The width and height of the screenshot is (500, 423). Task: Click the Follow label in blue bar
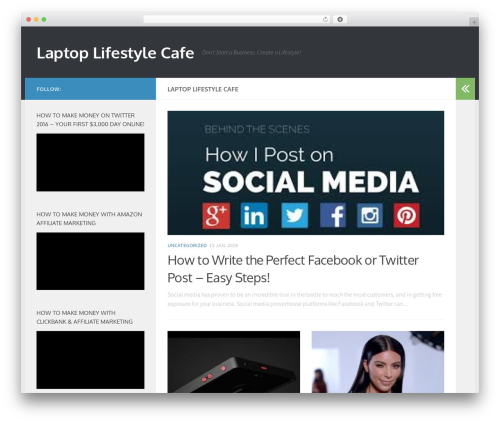(49, 89)
